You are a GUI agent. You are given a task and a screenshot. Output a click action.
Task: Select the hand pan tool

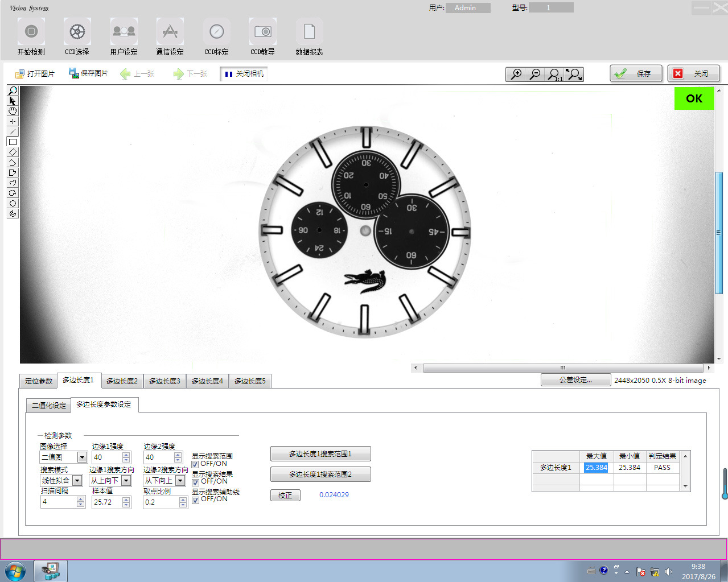[13, 111]
